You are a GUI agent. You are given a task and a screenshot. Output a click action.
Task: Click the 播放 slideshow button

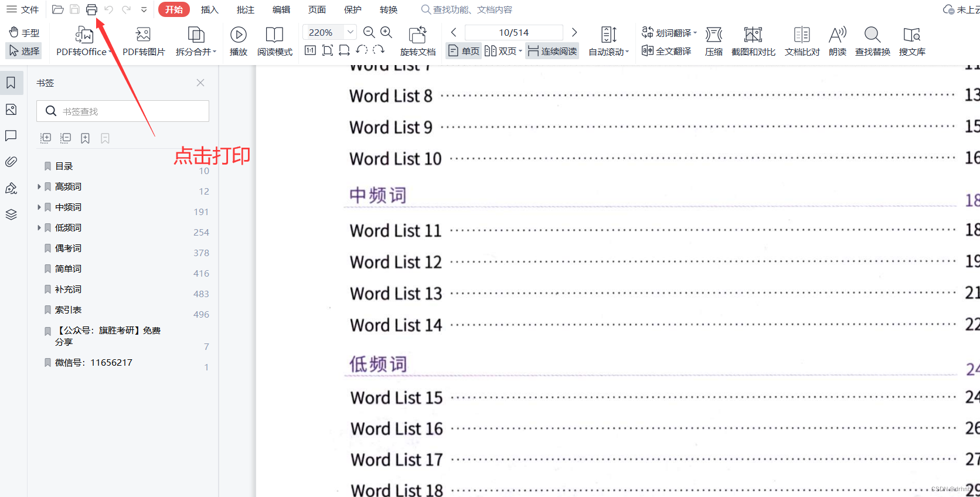tap(239, 41)
